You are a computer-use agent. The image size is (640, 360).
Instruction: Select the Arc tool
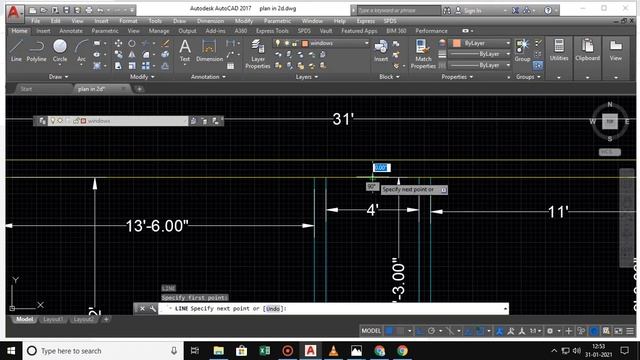(81, 51)
